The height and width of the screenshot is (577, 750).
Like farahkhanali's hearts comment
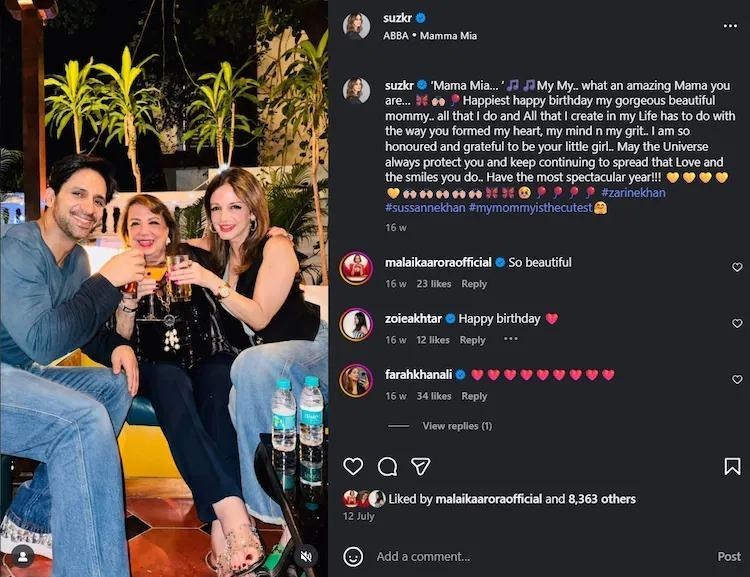tap(737, 380)
